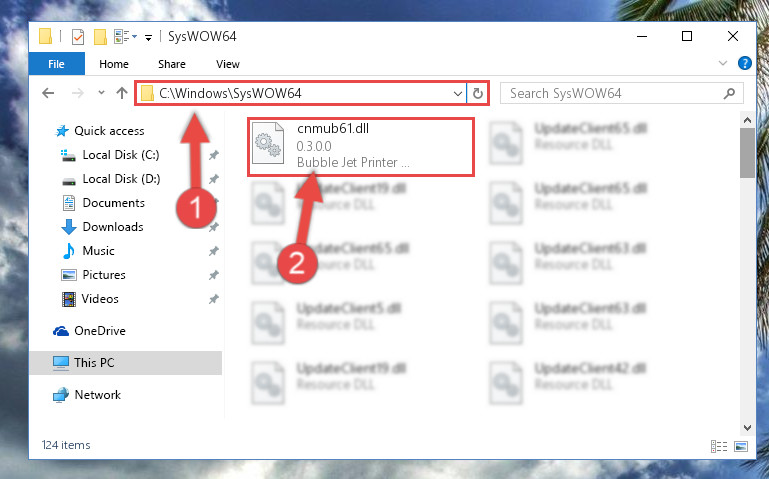
Task: Unpin Videos pin icon in Quick access
Action: (213, 299)
